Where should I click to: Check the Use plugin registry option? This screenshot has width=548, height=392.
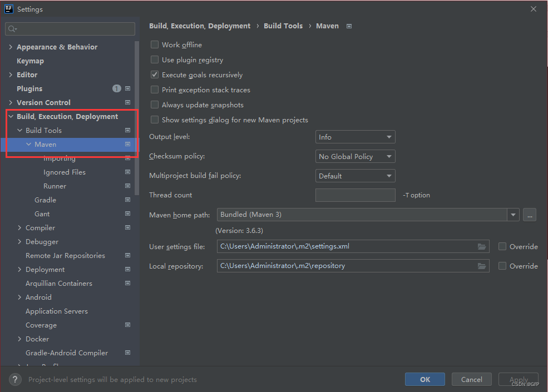[155, 59]
